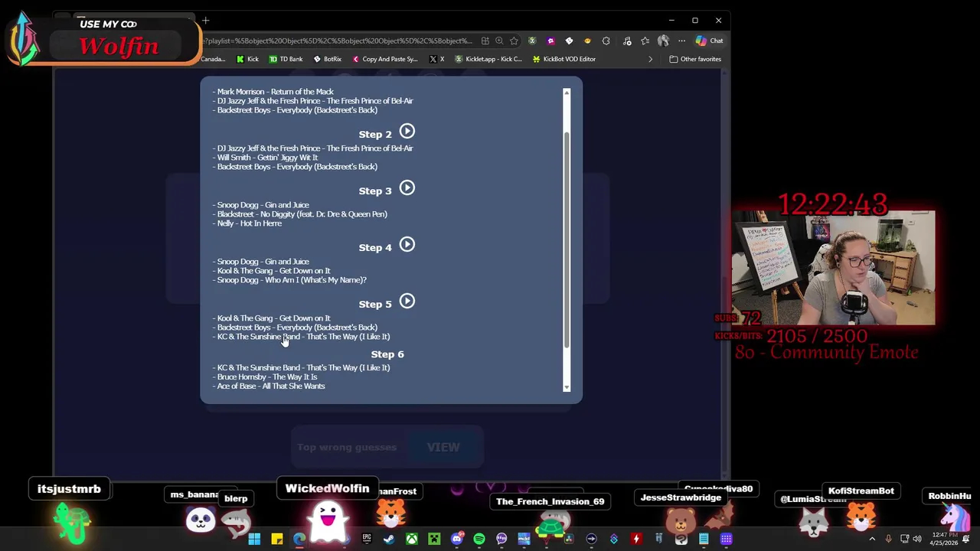
Task: Open the X bookmark
Action: (x=437, y=59)
